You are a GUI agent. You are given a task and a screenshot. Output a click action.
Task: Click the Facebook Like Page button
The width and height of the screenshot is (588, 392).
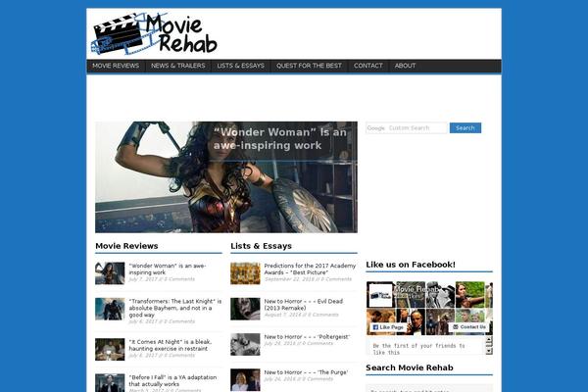point(388,327)
